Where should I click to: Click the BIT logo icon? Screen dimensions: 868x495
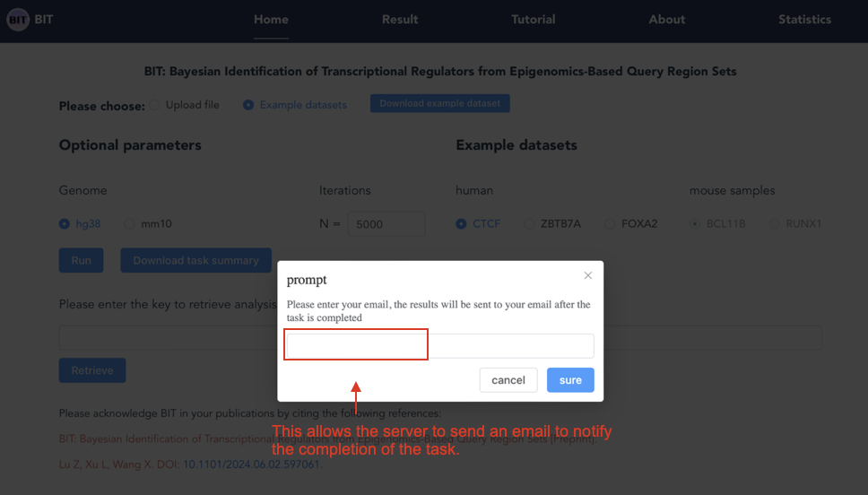[x=18, y=20]
